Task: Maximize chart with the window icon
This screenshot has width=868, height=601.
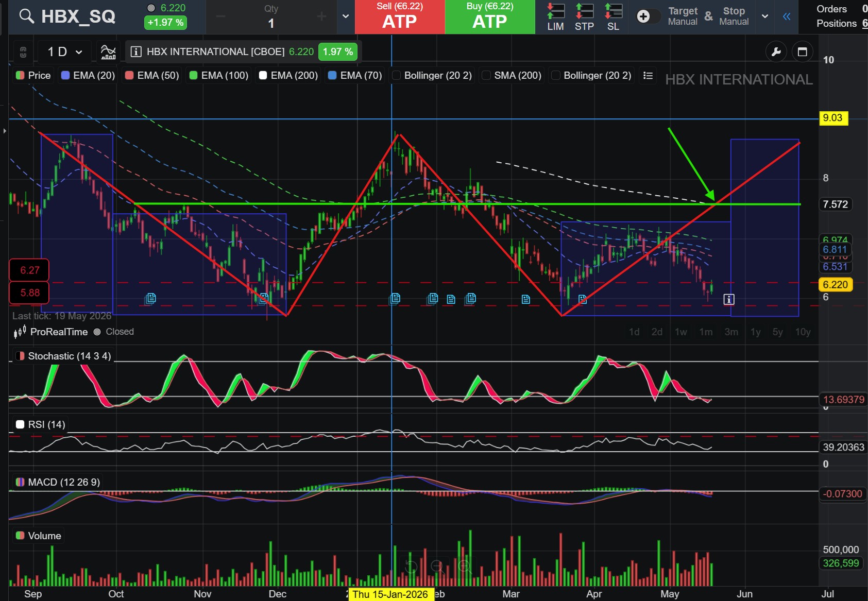Action: pos(802,51)
